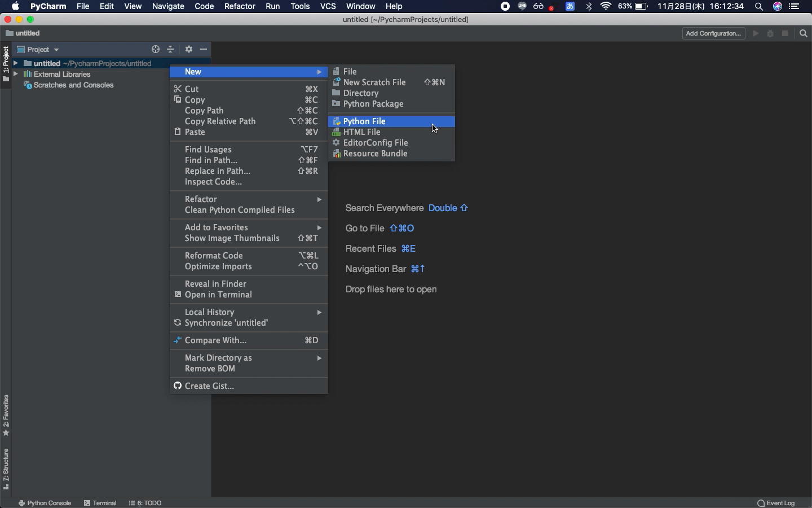Expand Mark Directory as submenu
Viewport: 812px width, 508px height.
pyautogui.click(x=249, y=358)
